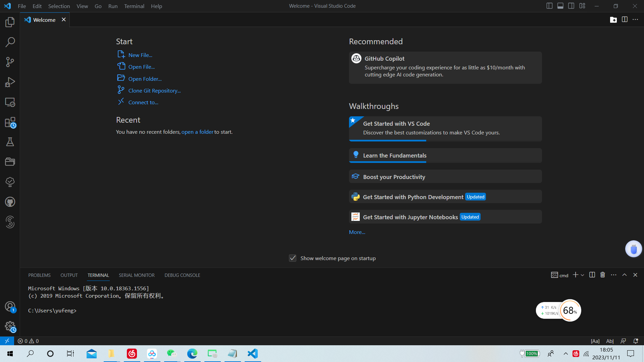Screen dimensions: 644x362
Task: Click the notifications bell in status bar
Action: coord(636,341)
